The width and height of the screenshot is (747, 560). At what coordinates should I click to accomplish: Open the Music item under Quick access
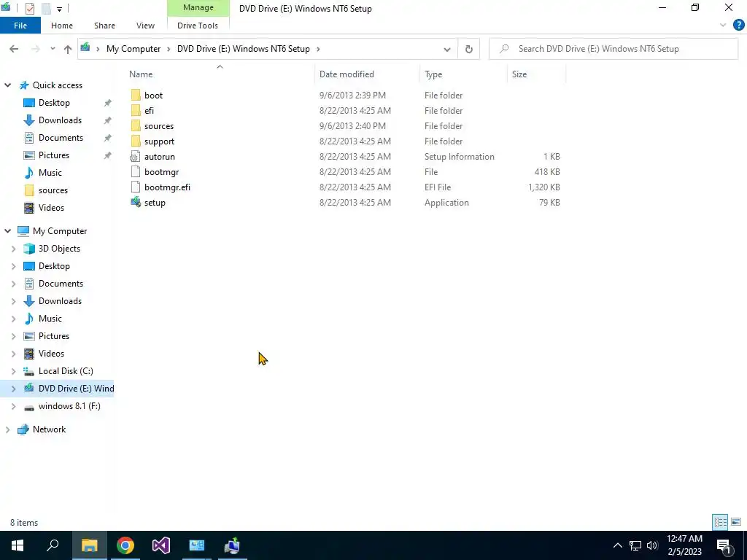[x=50, y=173]
